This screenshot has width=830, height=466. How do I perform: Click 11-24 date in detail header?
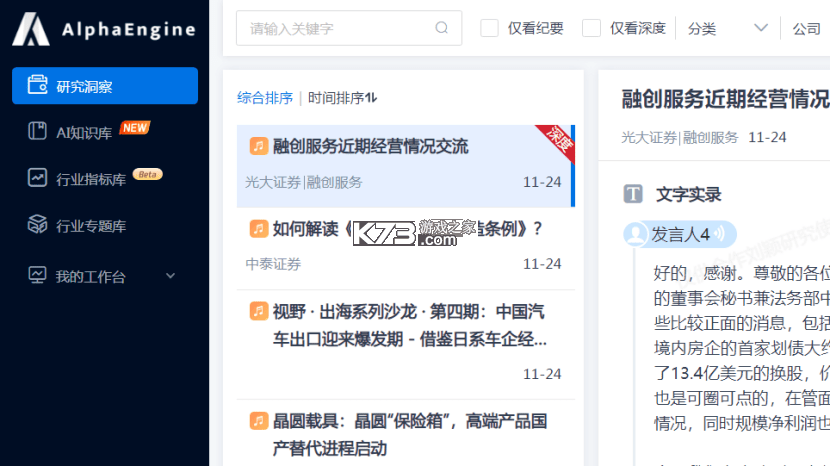pos(767,138)
